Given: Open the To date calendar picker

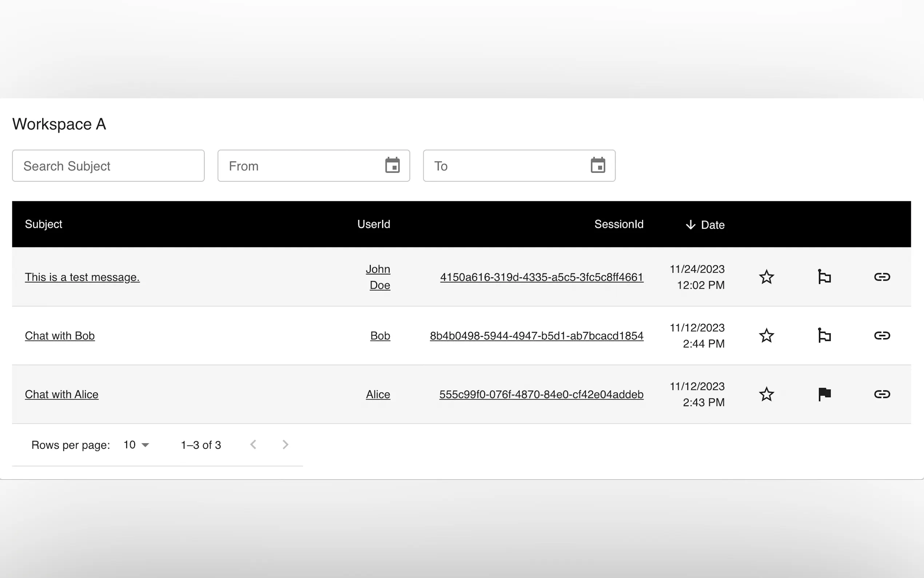Looking at the screenshot, I should tap(598, 166).
